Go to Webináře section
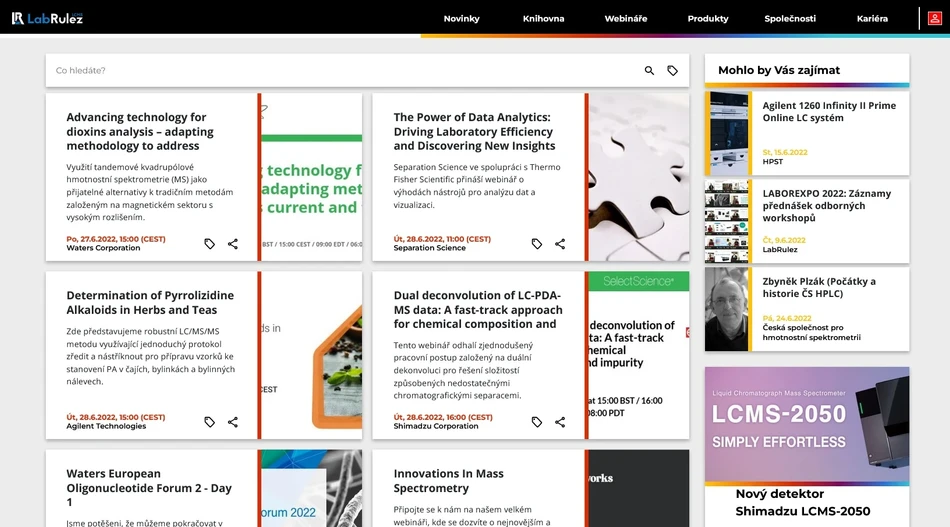The image size is (950, 527). (x=626, y=19)
